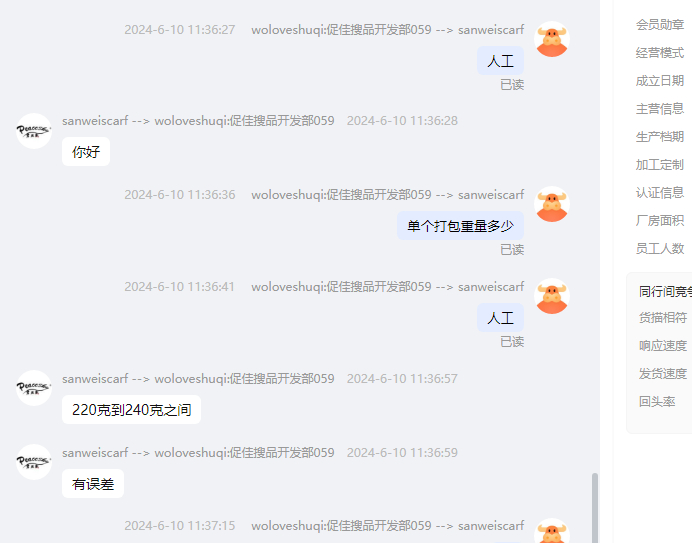Select 成立日期 entry in side panel
The image size is (692, 543).
(660, 81)
